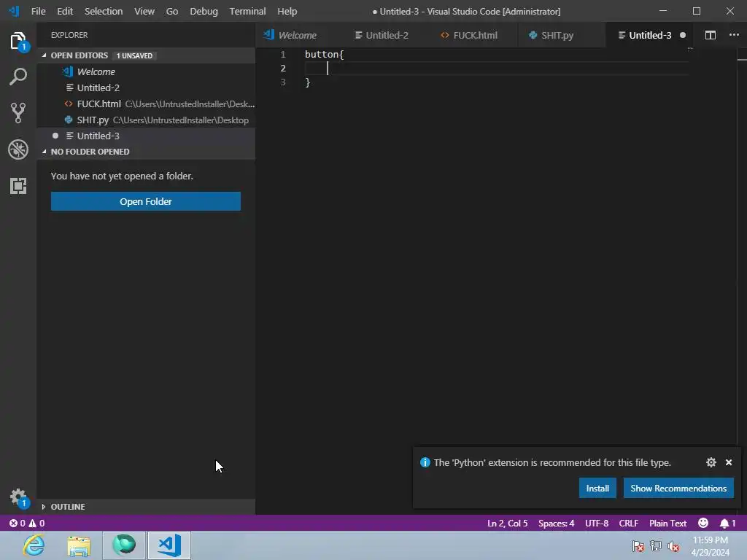Open the Selection menu

[104, 11]
